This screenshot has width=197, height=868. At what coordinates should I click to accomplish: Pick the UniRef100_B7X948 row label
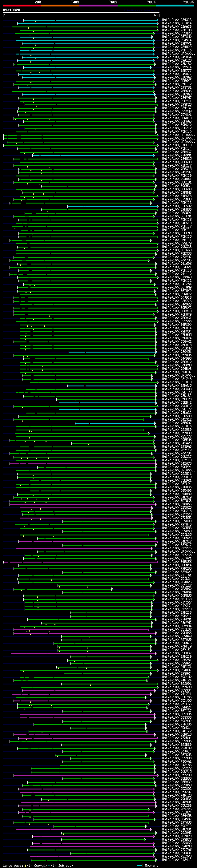click(x=177, y=277)
